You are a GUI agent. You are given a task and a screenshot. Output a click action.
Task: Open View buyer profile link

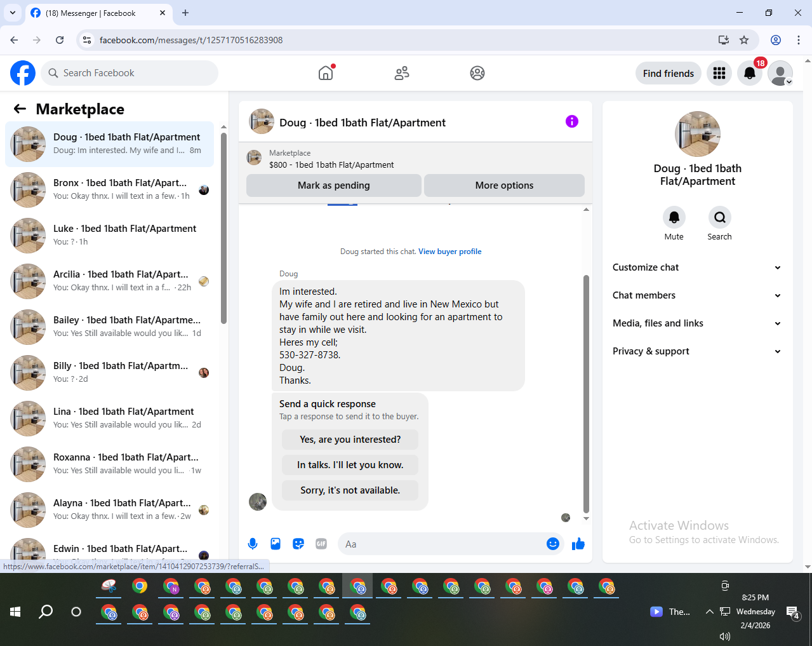pos(450,252)
